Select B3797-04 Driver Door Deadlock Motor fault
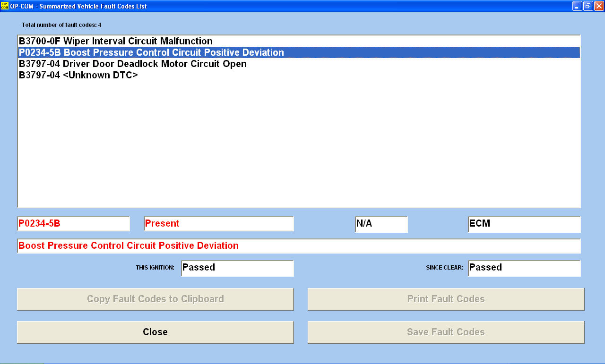The height and width of the screenshot is (364, 605). (x=133, y=64)
